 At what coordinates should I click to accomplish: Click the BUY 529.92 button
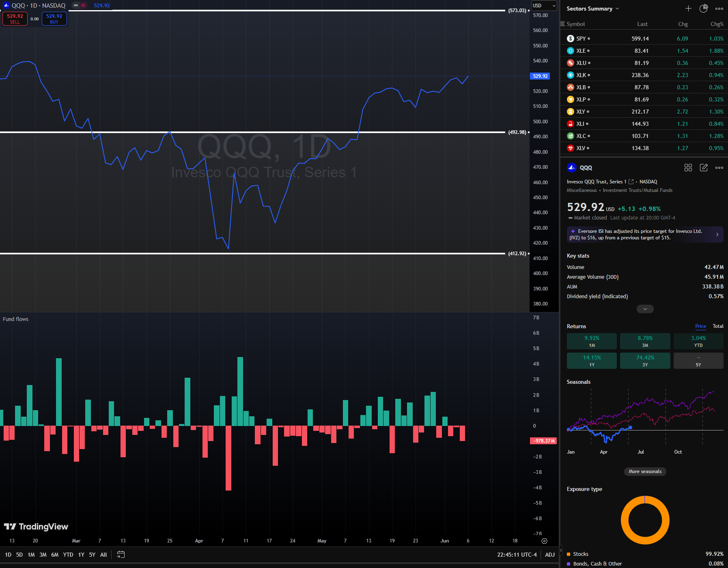pyautogui.click(x=54, y=19)
